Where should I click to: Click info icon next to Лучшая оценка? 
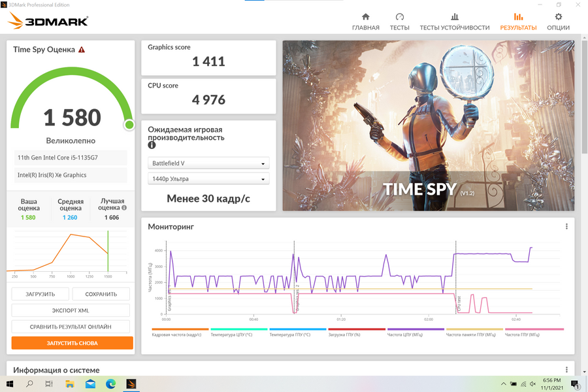pos(124,208)
